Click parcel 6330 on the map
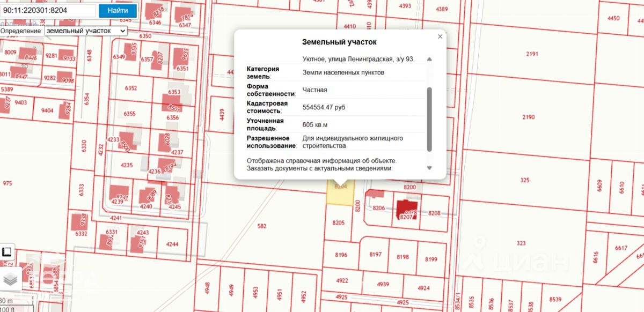The width and height of the screenshot is (644, 312). point(83,145)
